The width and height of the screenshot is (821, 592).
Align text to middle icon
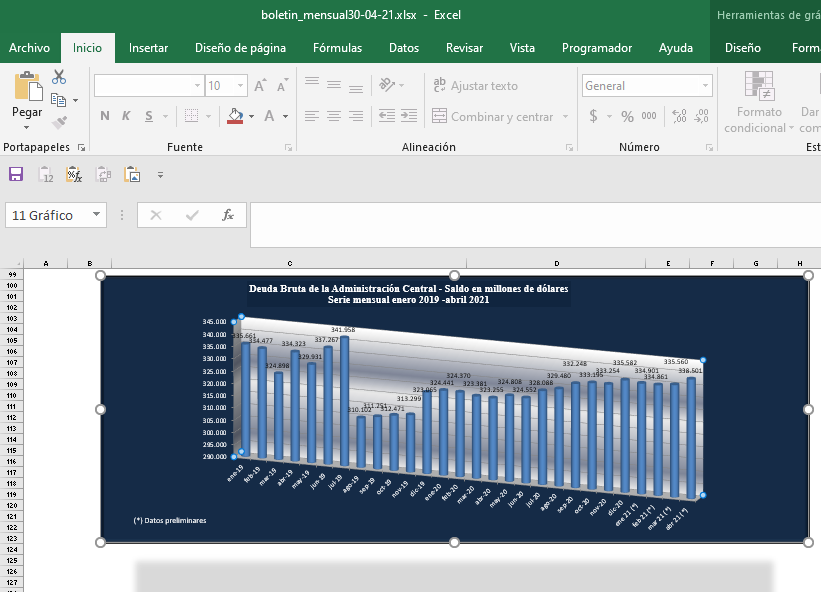pyautogui.click(x=334, y=84)
